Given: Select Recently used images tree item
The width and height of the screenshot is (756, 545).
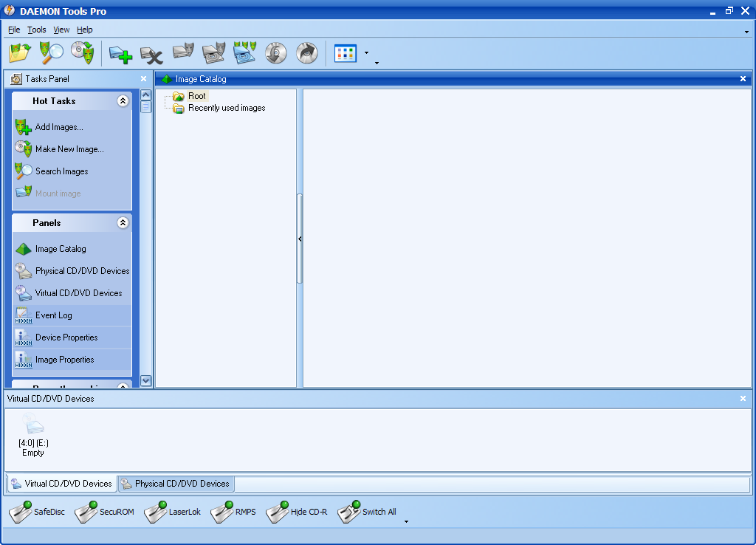Looking at the screenshot, I should coord(227,108).
